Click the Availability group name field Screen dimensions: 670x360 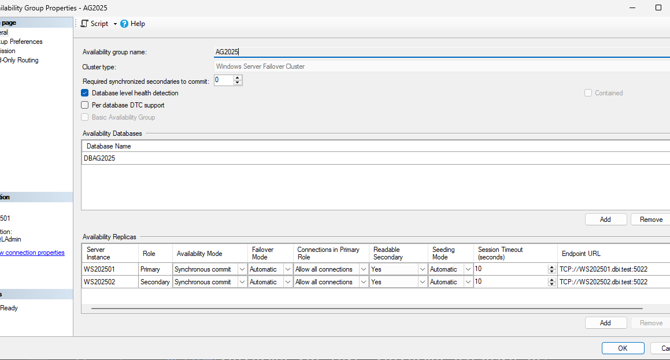pos(442,52)
